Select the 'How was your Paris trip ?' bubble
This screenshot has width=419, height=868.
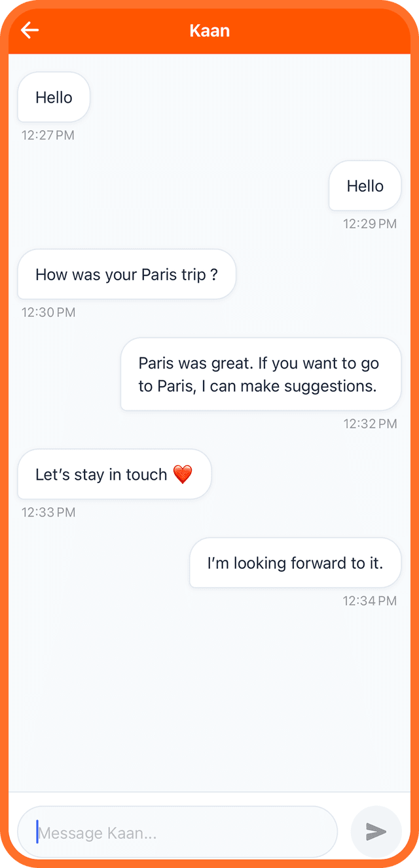126,274
